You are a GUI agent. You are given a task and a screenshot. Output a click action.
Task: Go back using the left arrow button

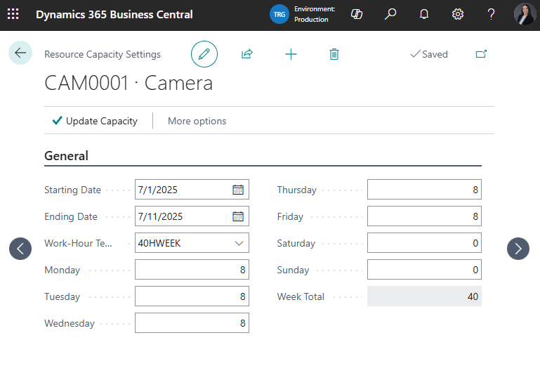(x=20, y=53)
